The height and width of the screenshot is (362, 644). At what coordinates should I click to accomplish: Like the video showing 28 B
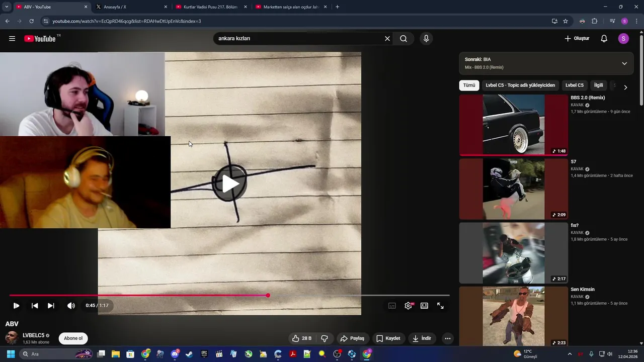point(302,338)
